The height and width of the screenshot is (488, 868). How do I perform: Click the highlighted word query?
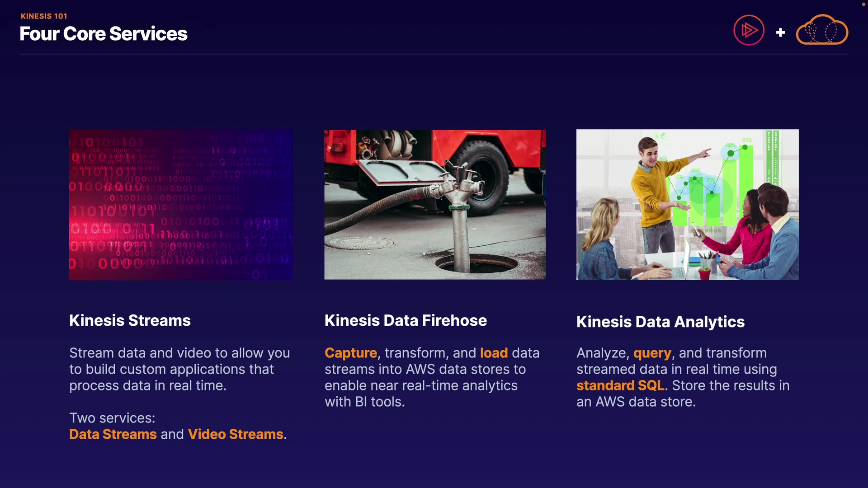652,353
